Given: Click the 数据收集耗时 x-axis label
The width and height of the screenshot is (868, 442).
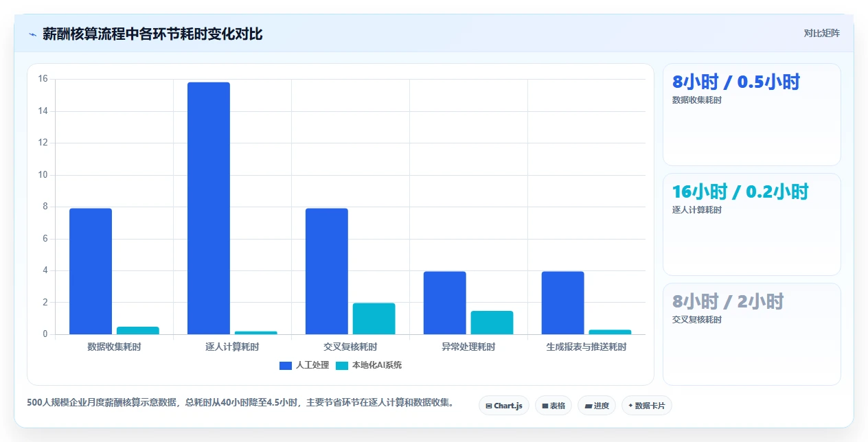Looking at the screenshot, I should pos(115,347).
